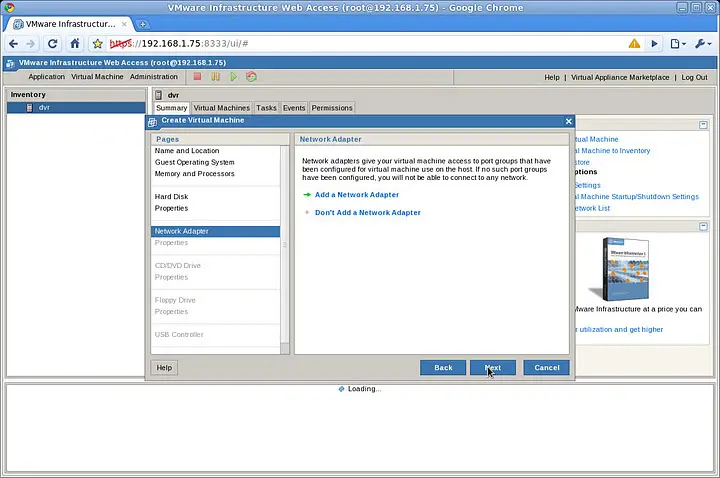This screenshot has width=720, height=478.
Task: Click the Go arrow in the address bar
Action: click(654, 44)
